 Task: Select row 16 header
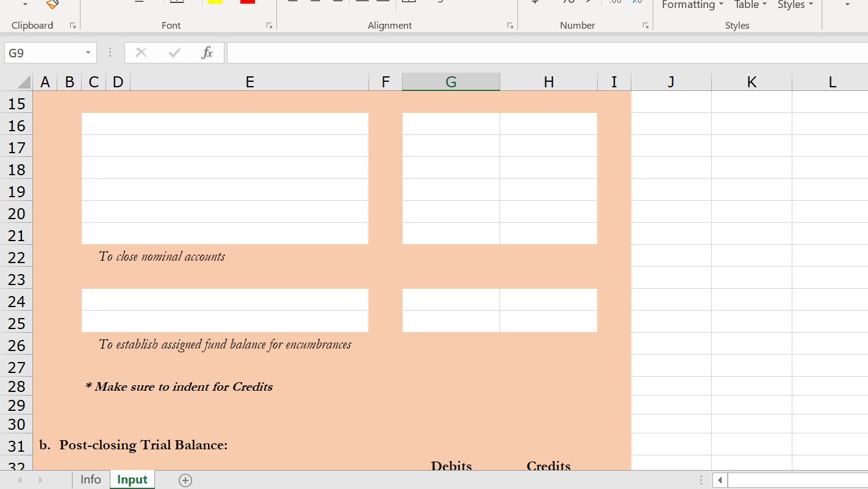[16, 126]
